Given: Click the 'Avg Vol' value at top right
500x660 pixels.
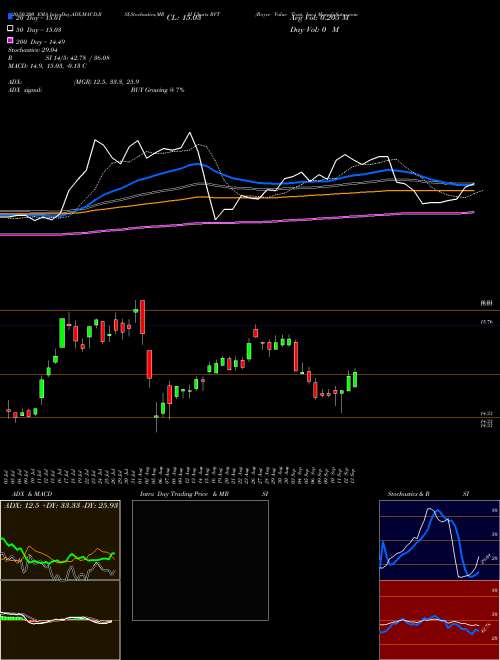Looking at the screenshot, I should coord(319,18).
